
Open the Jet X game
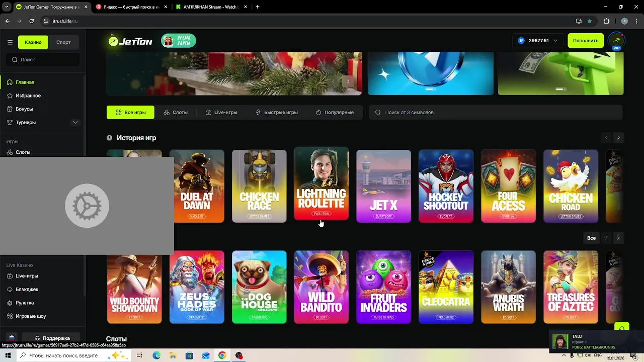click(x=383, y=186)
